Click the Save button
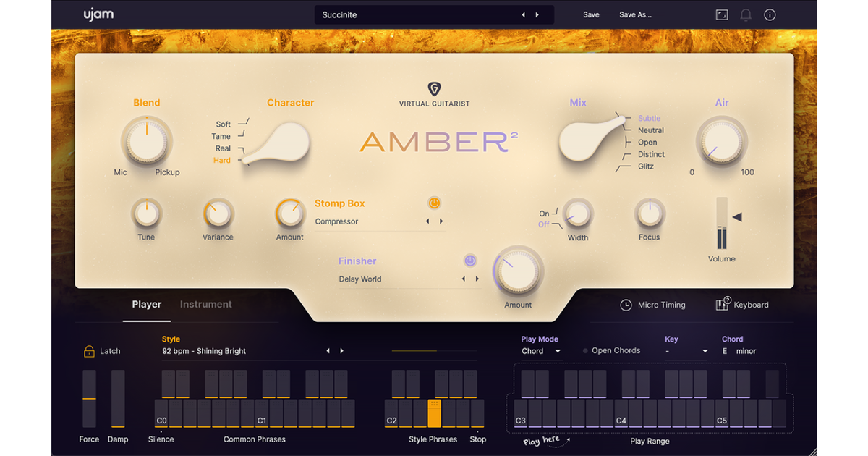This screenshot has width=868, height=456. tap(591, 14)
